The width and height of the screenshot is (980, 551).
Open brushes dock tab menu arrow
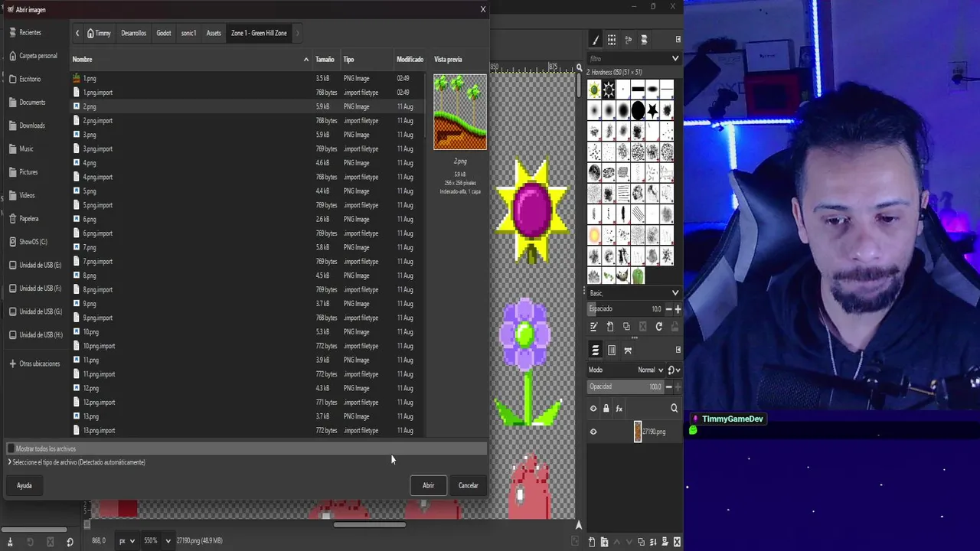(678, 40)
